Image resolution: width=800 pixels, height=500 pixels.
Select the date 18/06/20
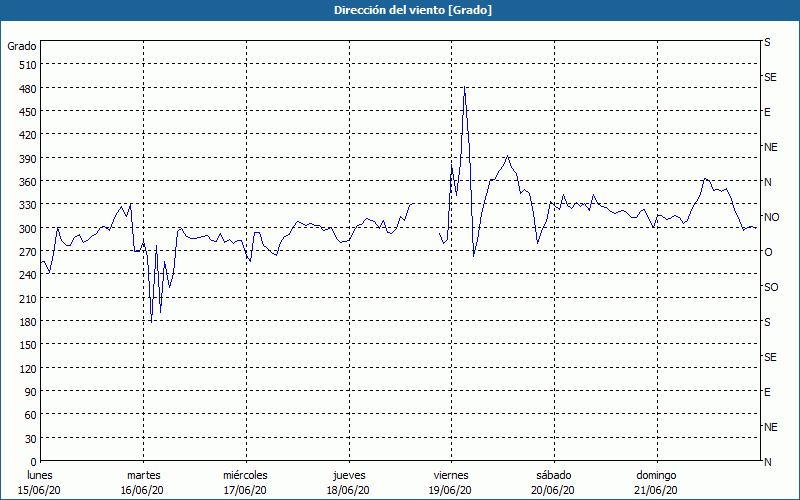pyautogui.click(x=348, y=490)
